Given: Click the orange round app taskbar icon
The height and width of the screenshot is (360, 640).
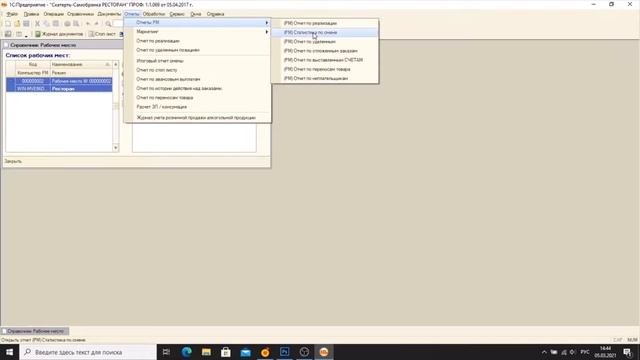Looking at the screenshot, I should pos(265,352).
